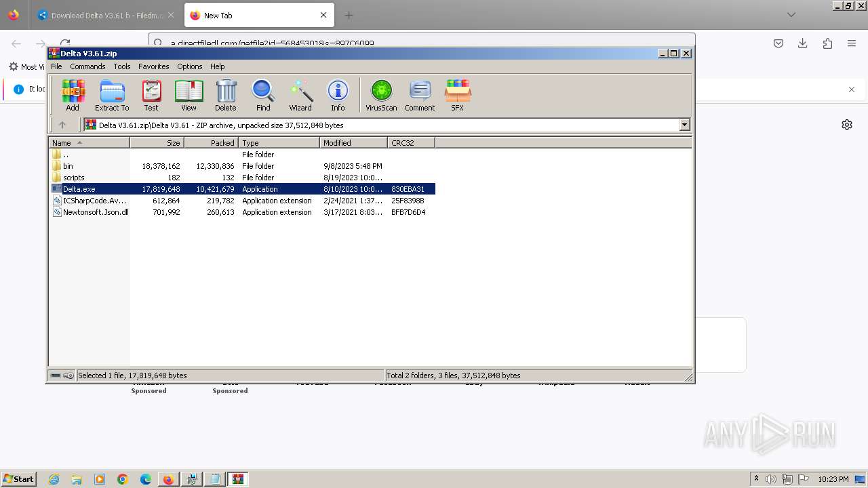The height and width of the screenshot is (488, 868).
Task: Open the File menu
Action: point(56,66)
